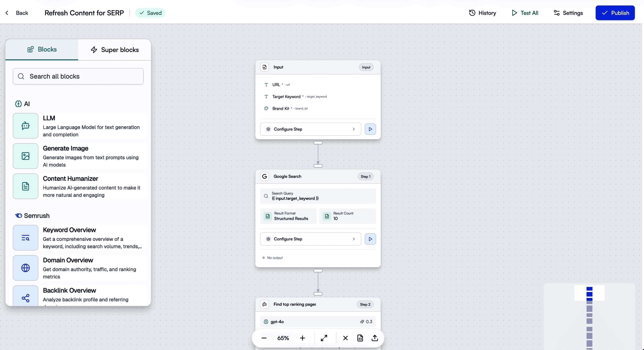Run the Input step play button
Screen dimensions: 644x350
tap(370, 129)
